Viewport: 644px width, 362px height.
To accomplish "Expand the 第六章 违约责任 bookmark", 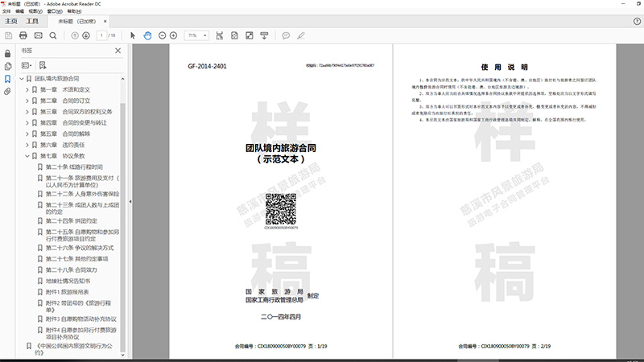I will click(x=27, y=145).
